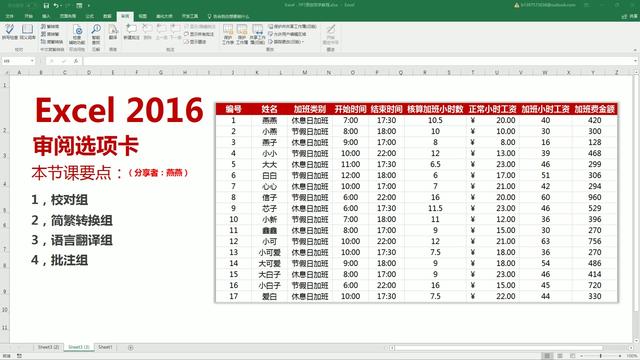
Task: Open the 同义词库 thesaurus
Action: (27, 32)
